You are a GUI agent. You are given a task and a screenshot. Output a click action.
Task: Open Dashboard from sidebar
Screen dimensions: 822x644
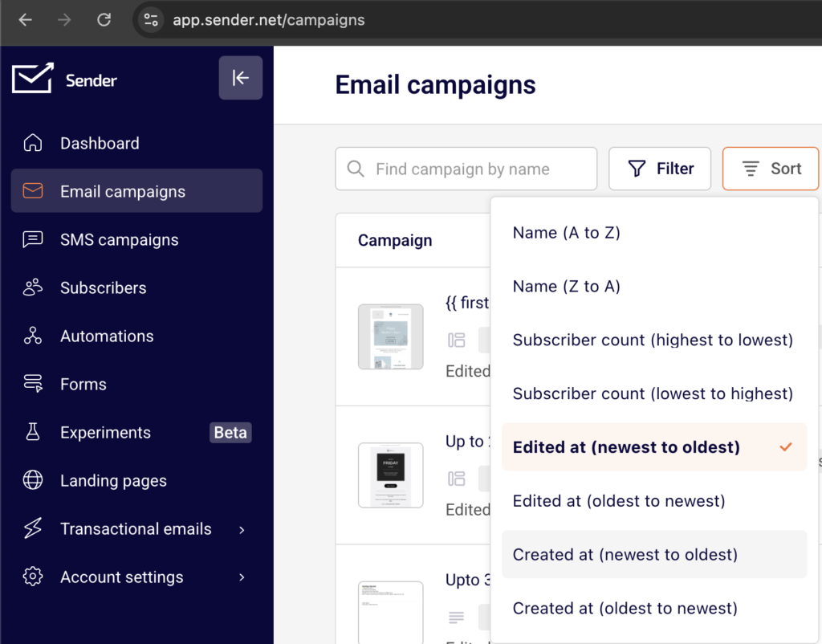(136, 143)
